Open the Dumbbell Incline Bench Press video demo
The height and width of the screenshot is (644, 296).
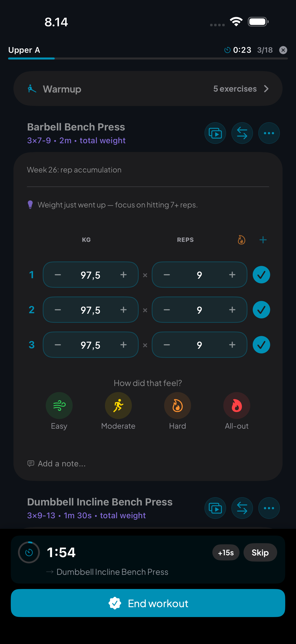[215, 508]
